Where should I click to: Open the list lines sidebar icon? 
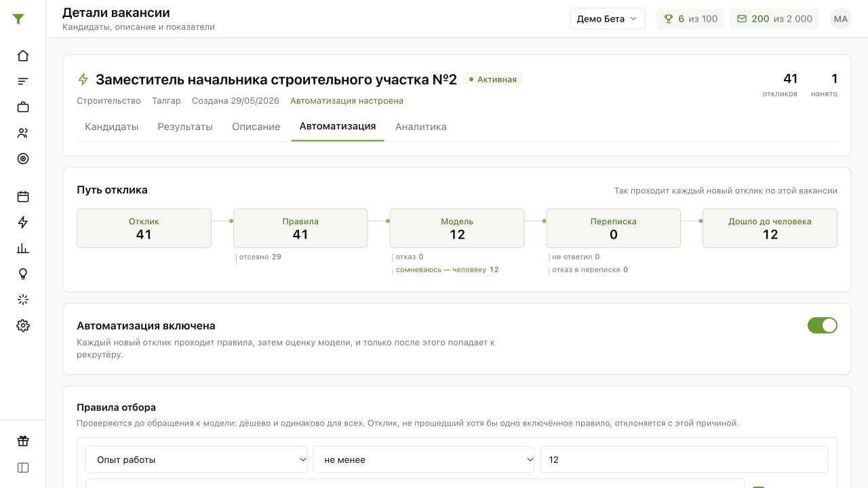pyautogui.click(x=23, y=81)
